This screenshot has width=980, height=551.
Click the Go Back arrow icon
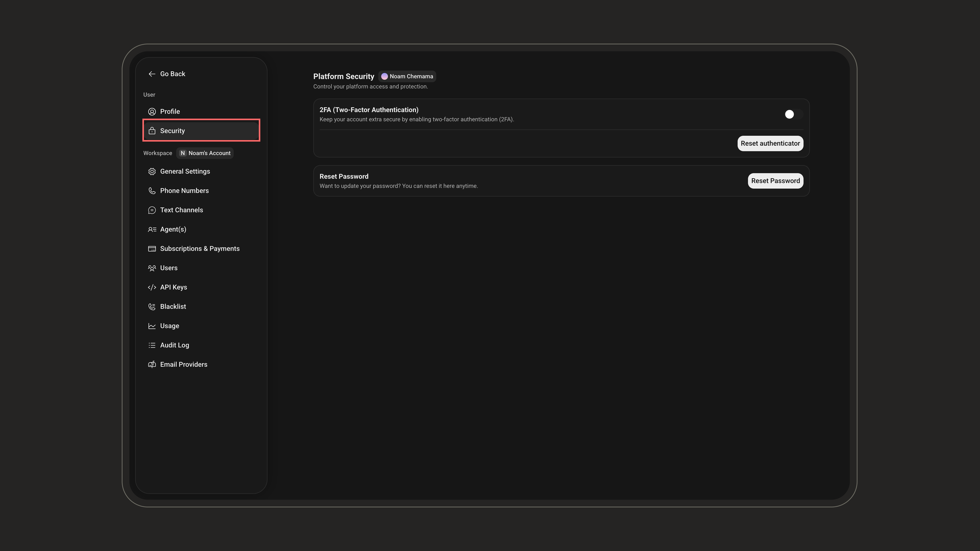coord(152,74)
